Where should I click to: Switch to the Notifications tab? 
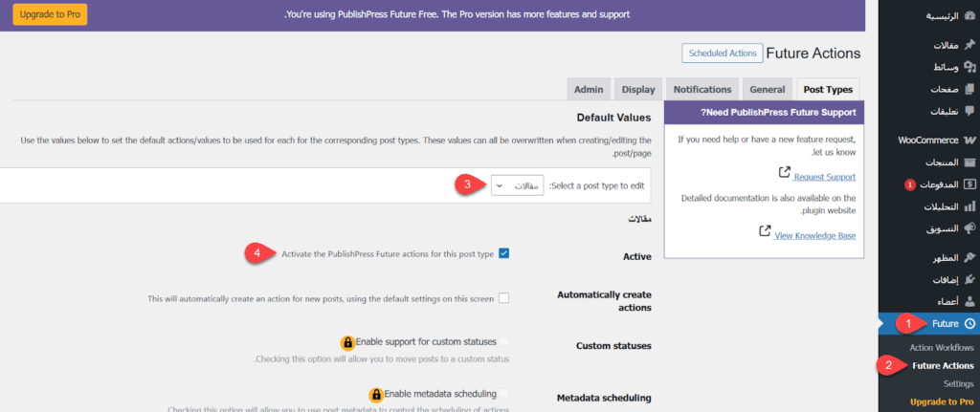(702, 90)
